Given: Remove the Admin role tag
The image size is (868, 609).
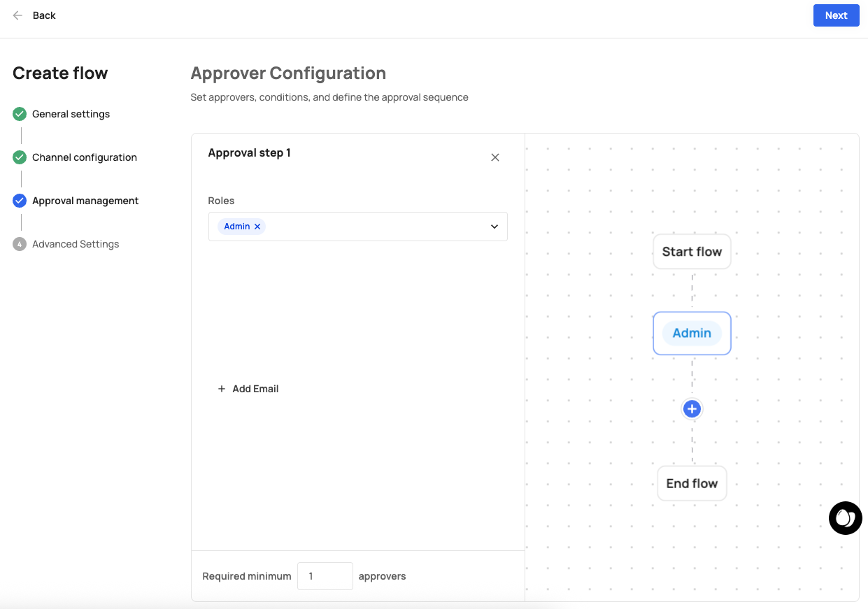Looking at the screenshot, I should (257, 227).
